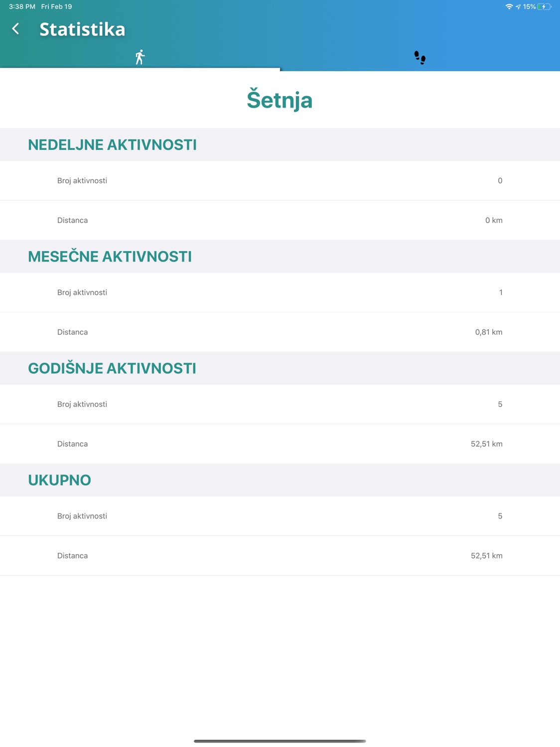The image size is (560, 747).
Task: Tap the Wi-Fi status icon
Action: point(509,7)
